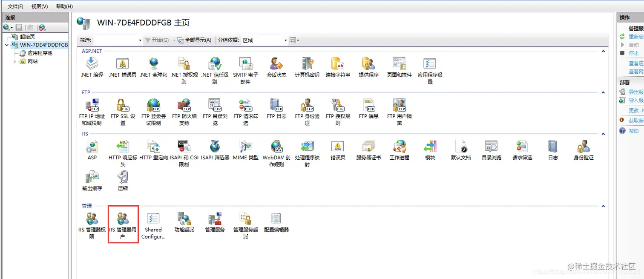The width and height of the screenshot is (644, 279).
Task: Open the 视图(V) menu
Action: point(40,6)
